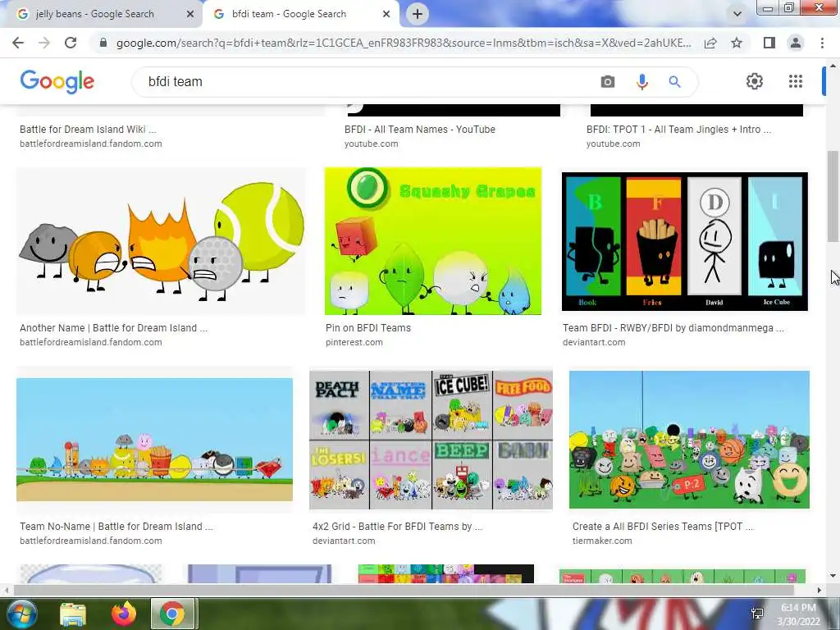Click the horizontal scrollbar left arrow

tap(6, 590)
